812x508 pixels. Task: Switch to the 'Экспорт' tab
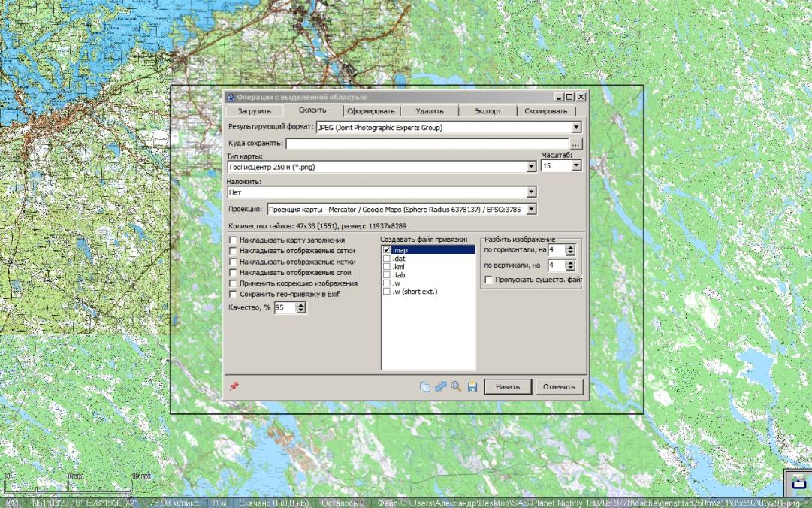tap(488, 111)
